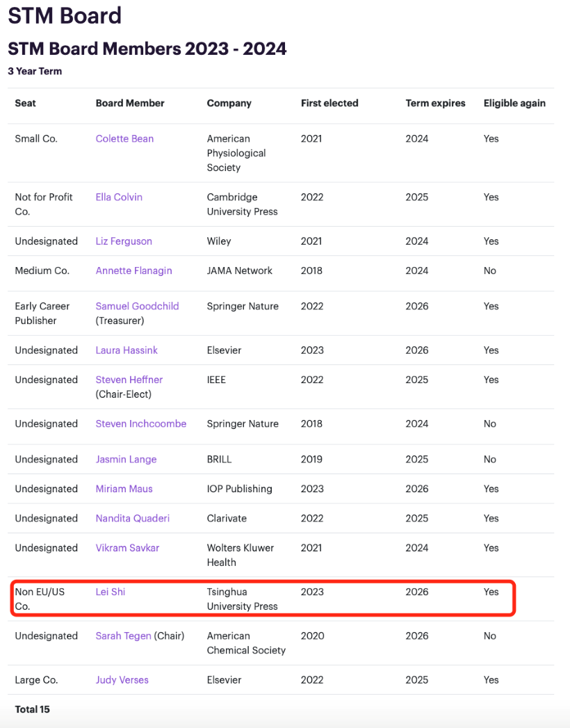Select the Annette Flanagin link
Screen dimensions: 570x728
133,270
